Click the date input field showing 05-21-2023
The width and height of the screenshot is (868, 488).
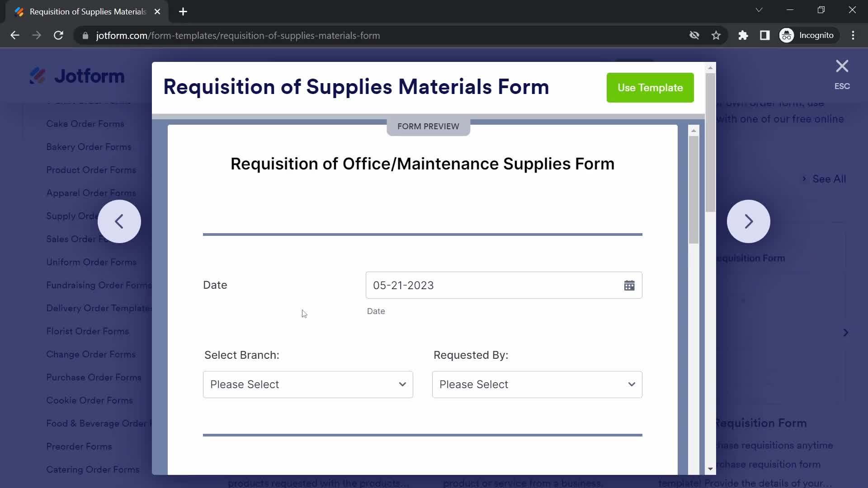point(504,285)
